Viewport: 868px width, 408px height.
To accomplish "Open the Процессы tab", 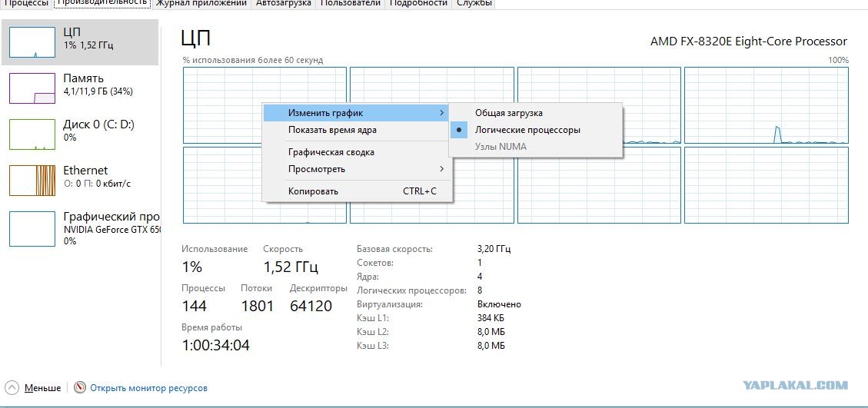I will click(x=25, y=3).
